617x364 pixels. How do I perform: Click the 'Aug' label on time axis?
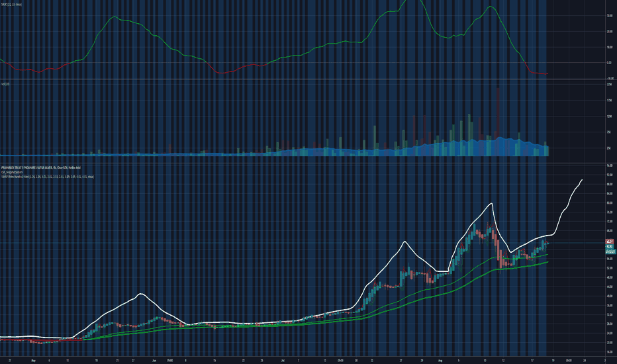tap(440, 360)
